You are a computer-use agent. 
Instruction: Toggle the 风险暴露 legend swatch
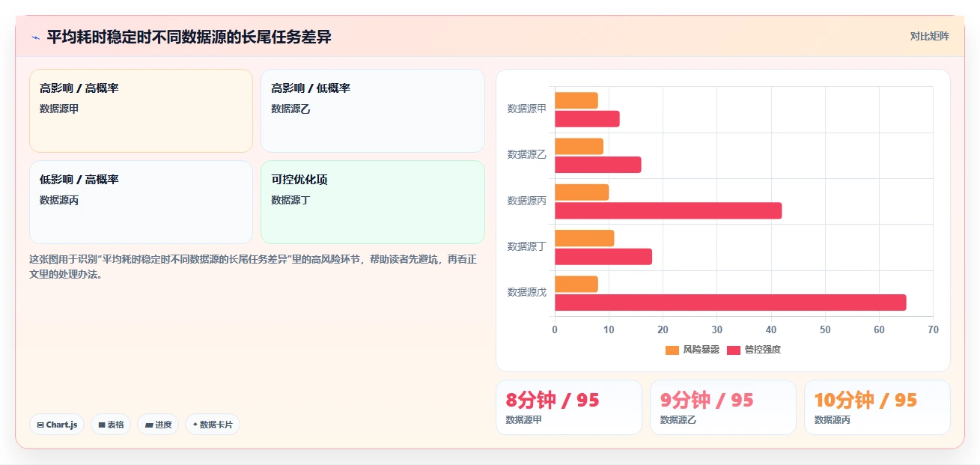(672, 350)
